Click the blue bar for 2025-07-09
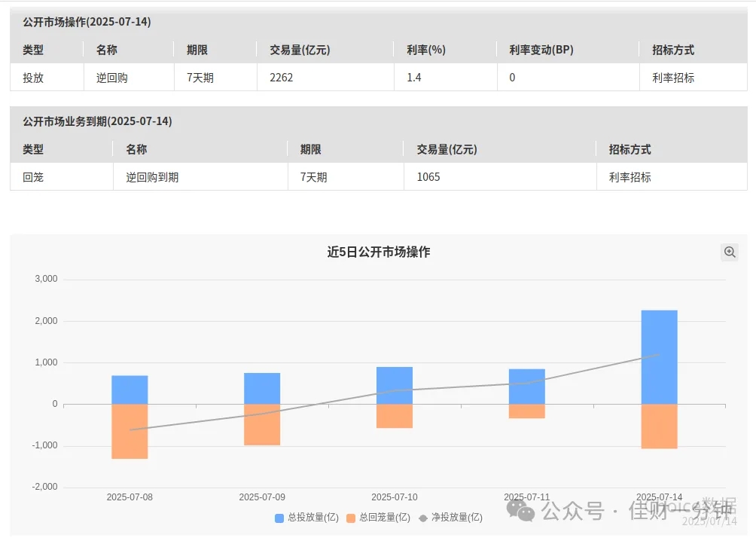The image size is (756, 541). pos(262,389)
